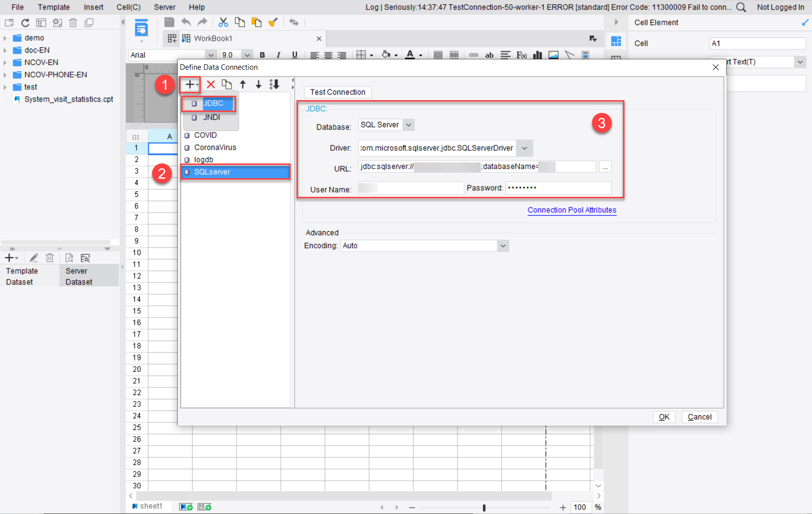Screen dimensions: 812x514
Task: Toggle bold formatting
Action: tap(263, 54)
